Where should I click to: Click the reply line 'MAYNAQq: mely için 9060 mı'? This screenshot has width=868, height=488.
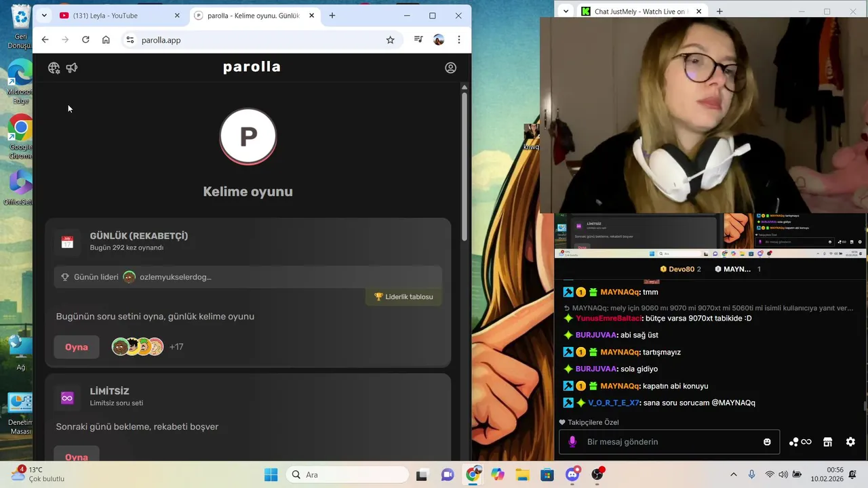click(708, 308)
